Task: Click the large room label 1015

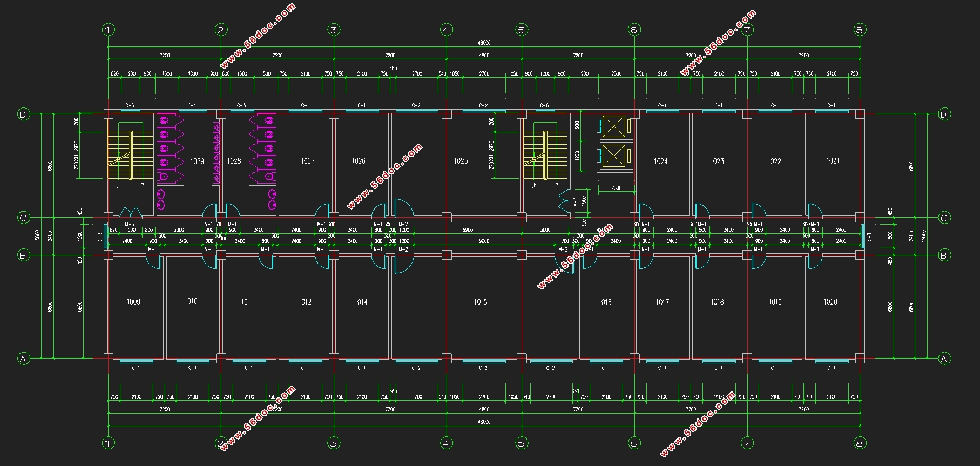Action: point(481,302)
